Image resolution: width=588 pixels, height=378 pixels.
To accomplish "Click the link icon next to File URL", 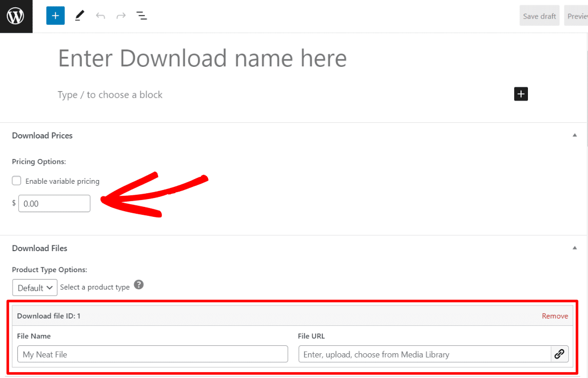I will point(560,354).
